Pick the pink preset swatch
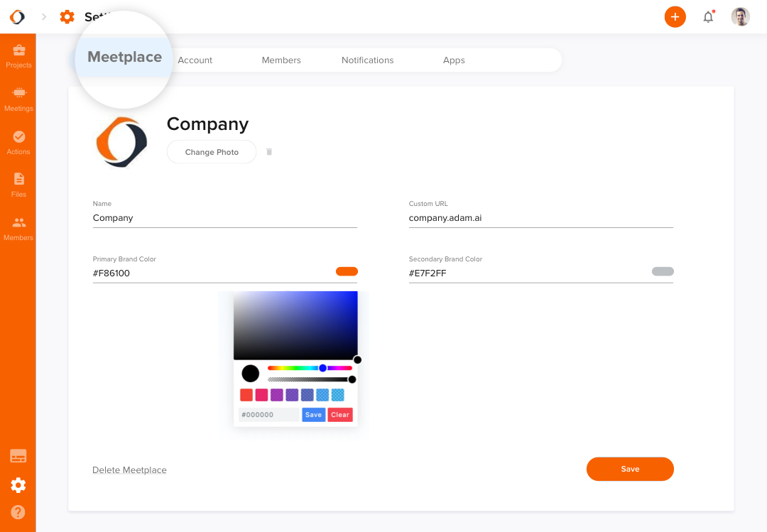The width and height of the screenshot is (767, 532). 261,395
